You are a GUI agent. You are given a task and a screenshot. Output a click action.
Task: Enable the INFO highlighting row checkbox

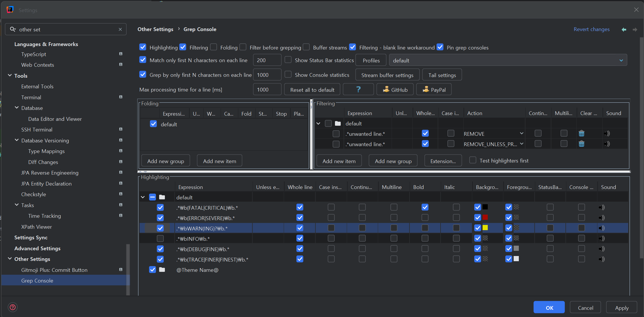click(x=160, y=238)
